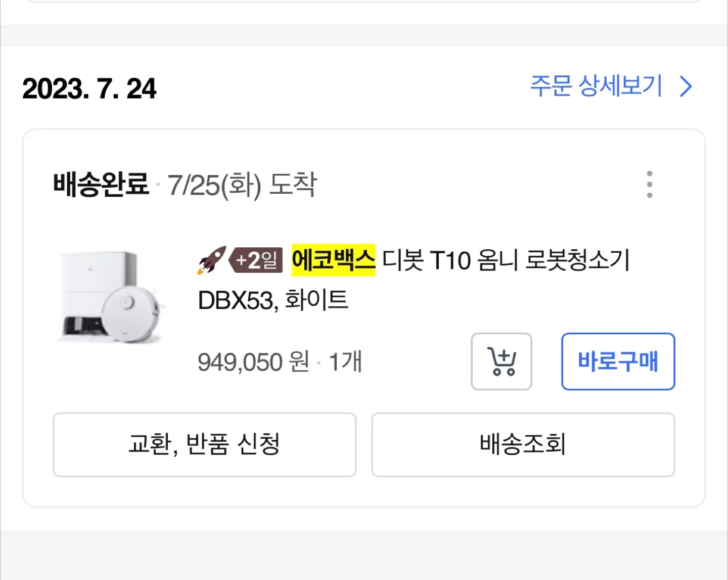Open the 디봇 T10 옴니 로봇청소기 product title

pos(506,260)
